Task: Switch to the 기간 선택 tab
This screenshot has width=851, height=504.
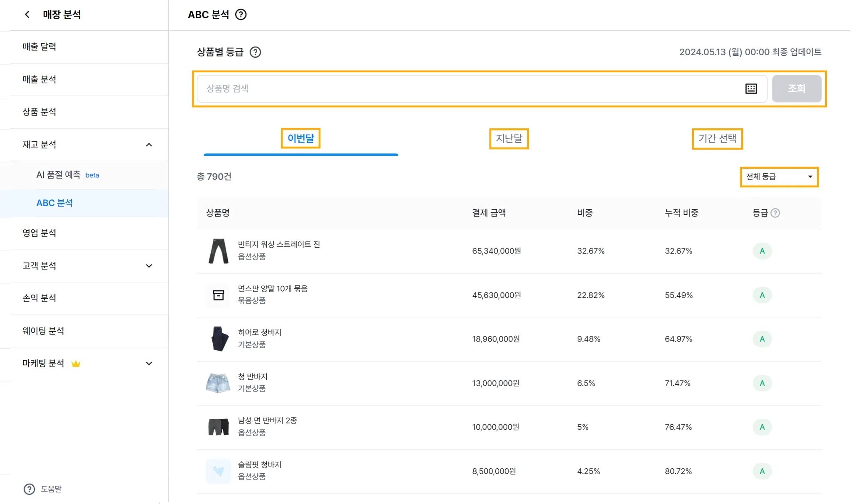Action: click(x=717, y=139)
